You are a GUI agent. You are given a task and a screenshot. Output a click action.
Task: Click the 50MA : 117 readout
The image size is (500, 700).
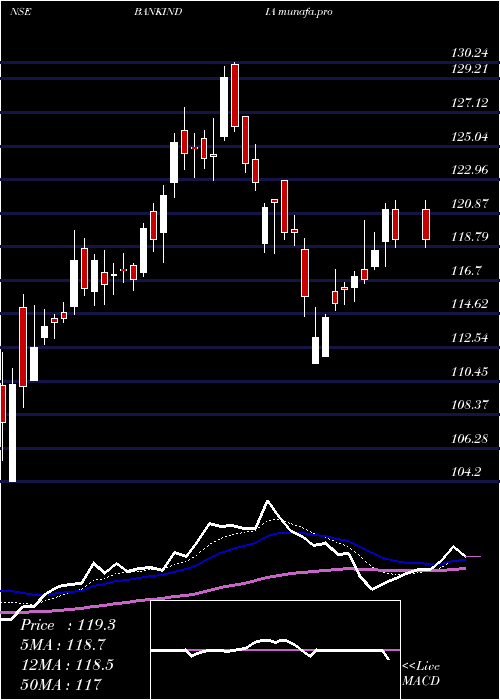[61, 684]
